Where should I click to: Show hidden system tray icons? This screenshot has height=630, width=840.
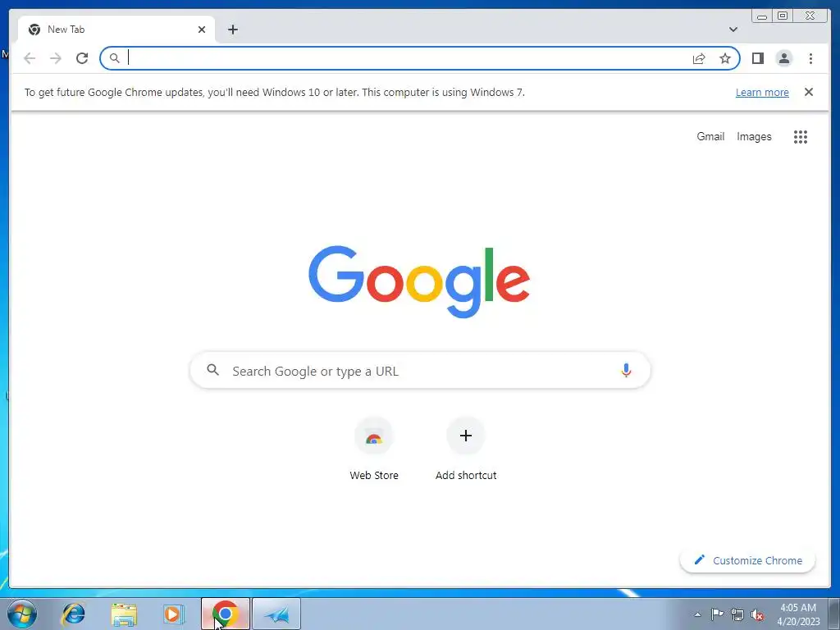click(x=697, y=614)
